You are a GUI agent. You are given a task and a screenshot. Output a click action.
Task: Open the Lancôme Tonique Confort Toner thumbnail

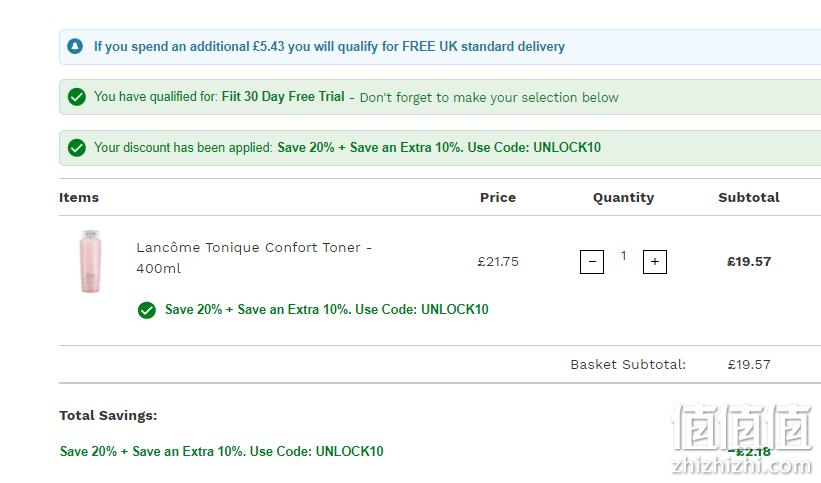(x=91, y=261)
